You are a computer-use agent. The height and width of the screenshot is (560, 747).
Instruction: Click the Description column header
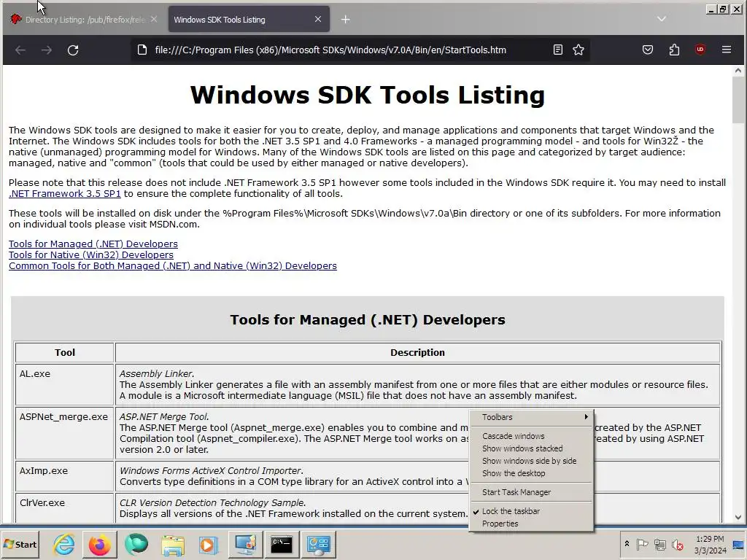click(x=417, y=353)
